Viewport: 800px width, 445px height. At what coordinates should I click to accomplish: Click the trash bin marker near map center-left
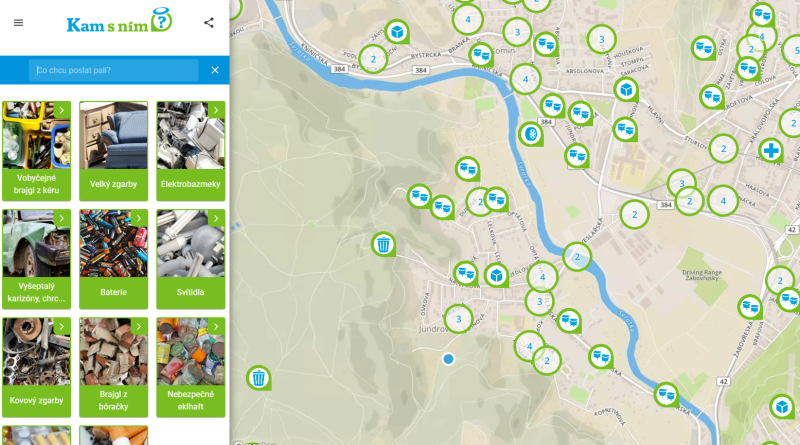click(x=383, y=244)
